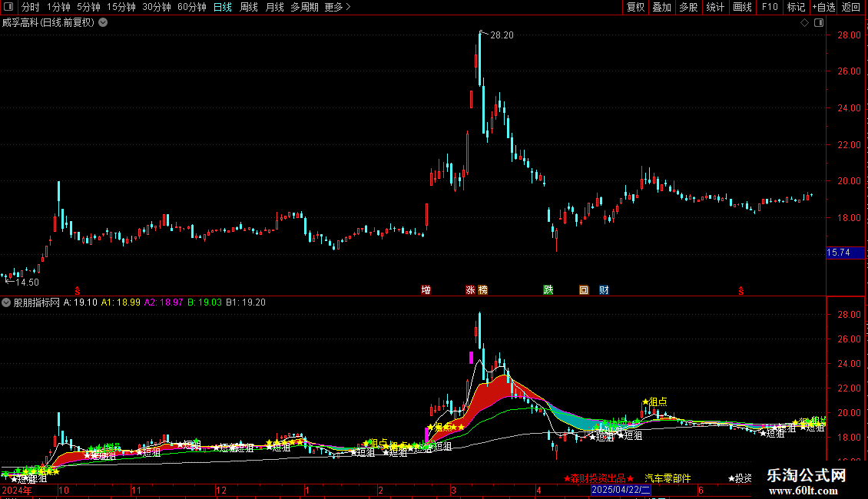The height and width of the screenshot is (499, 868).
Task: Click the A: 19.10 indicator value
Action: point(80,302)
